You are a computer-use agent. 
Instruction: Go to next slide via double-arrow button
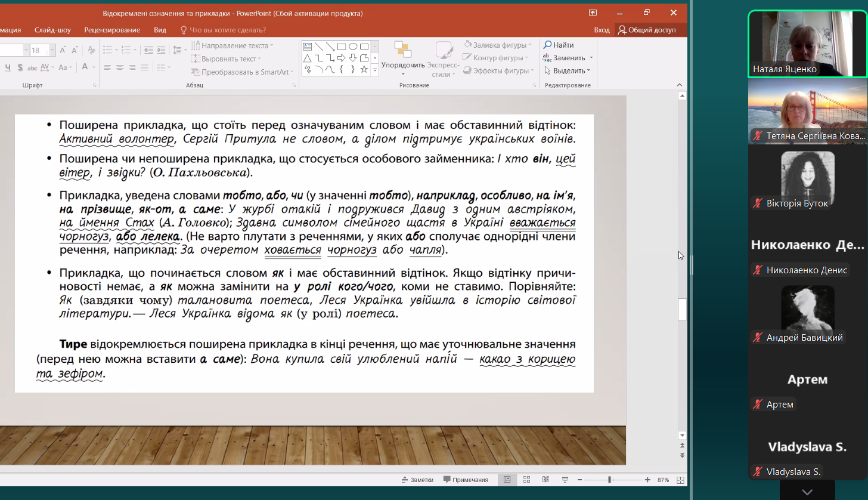click(x=683, y=455)
